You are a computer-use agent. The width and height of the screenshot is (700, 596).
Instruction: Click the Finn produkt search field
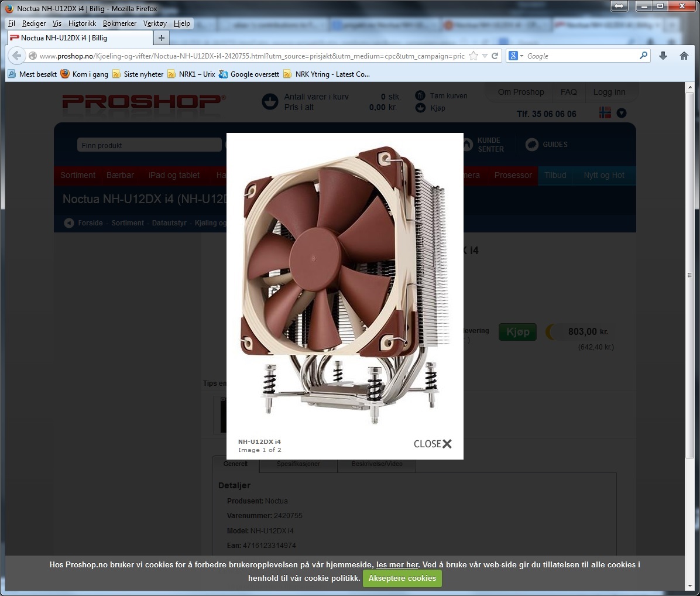(x=149, y=145)
